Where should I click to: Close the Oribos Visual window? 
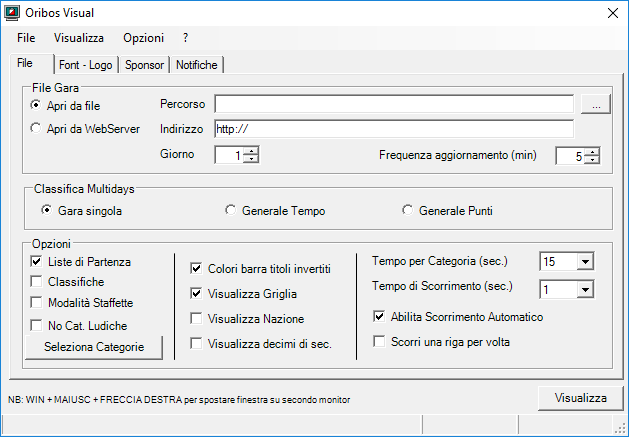(x=613, y=13)
